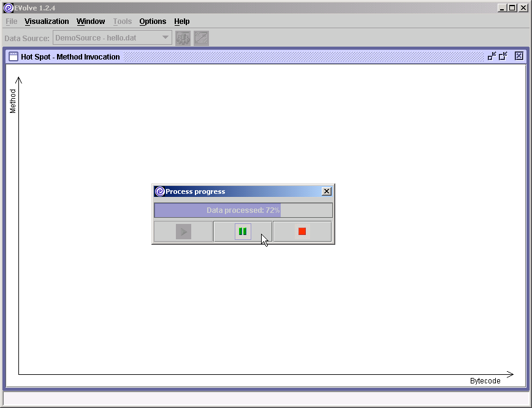
Task: Open the Visualization menu
Action: coord(47,21)
